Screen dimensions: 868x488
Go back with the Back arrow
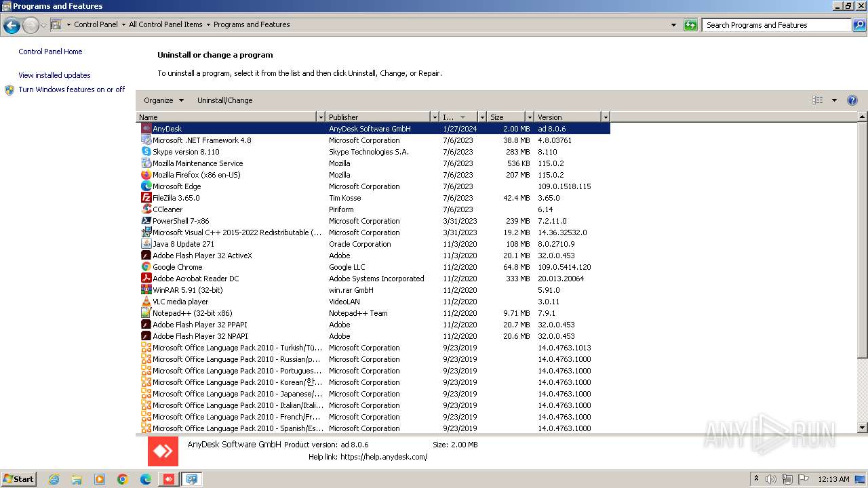click(12, 26)
